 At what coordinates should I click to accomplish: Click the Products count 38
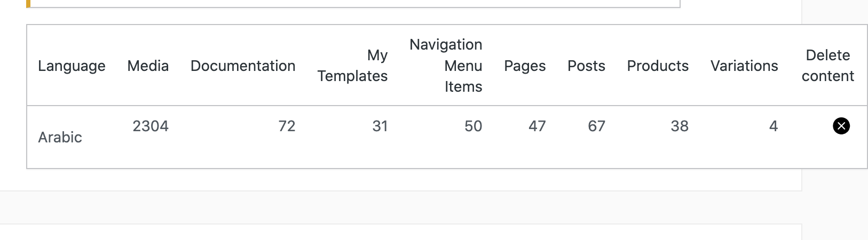point(680,126)
